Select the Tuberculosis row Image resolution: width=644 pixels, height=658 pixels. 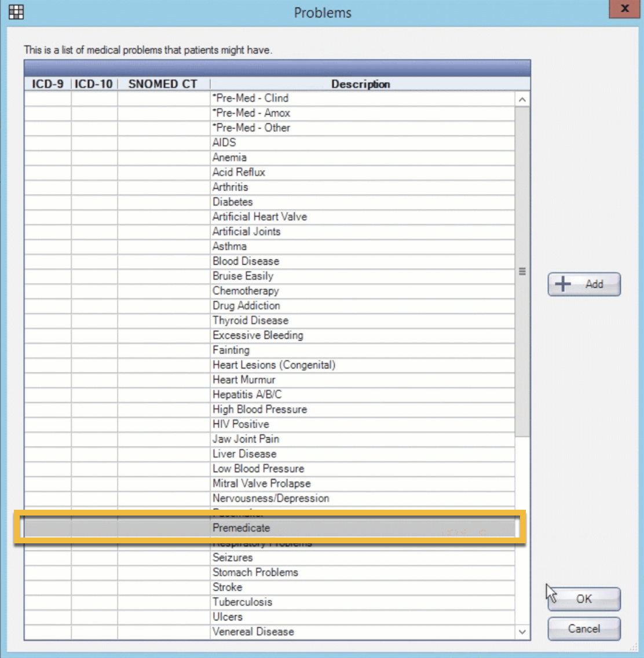(x=242, y=602)
